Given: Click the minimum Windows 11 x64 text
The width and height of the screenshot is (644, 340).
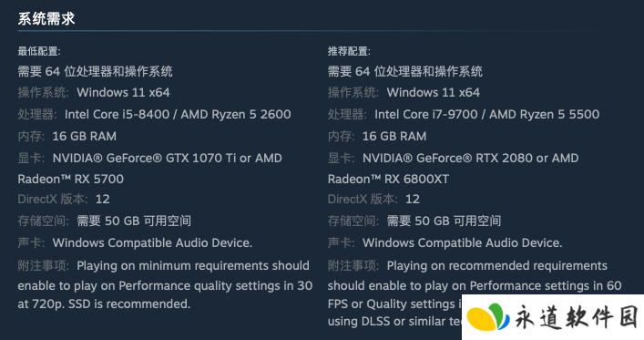Looking at the screenshot, I should tap(123, 92).
